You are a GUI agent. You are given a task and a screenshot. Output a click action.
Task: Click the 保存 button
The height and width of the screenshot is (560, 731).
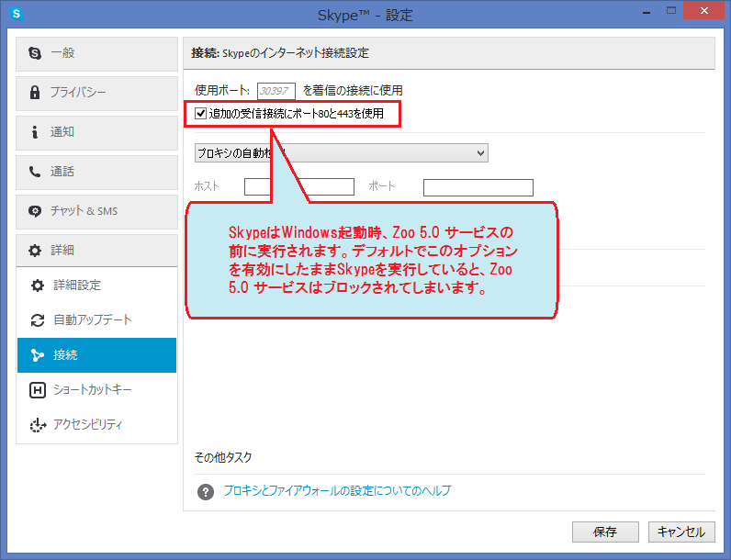pos(605,532)
